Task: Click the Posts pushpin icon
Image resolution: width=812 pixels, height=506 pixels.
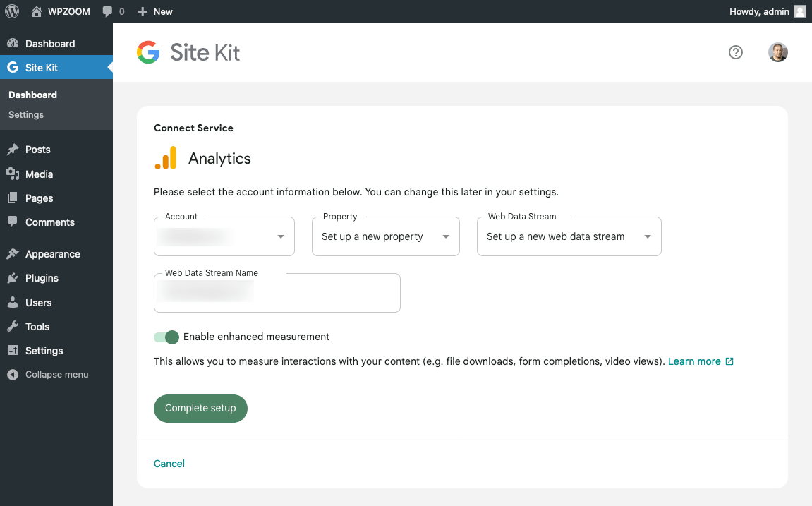Action: click(x=13, y=150)
